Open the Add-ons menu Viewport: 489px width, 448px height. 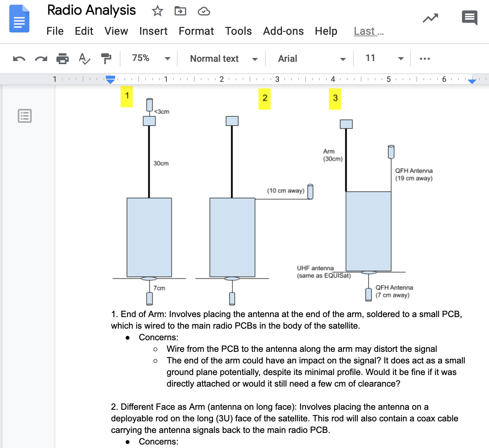tap(283, 31)
